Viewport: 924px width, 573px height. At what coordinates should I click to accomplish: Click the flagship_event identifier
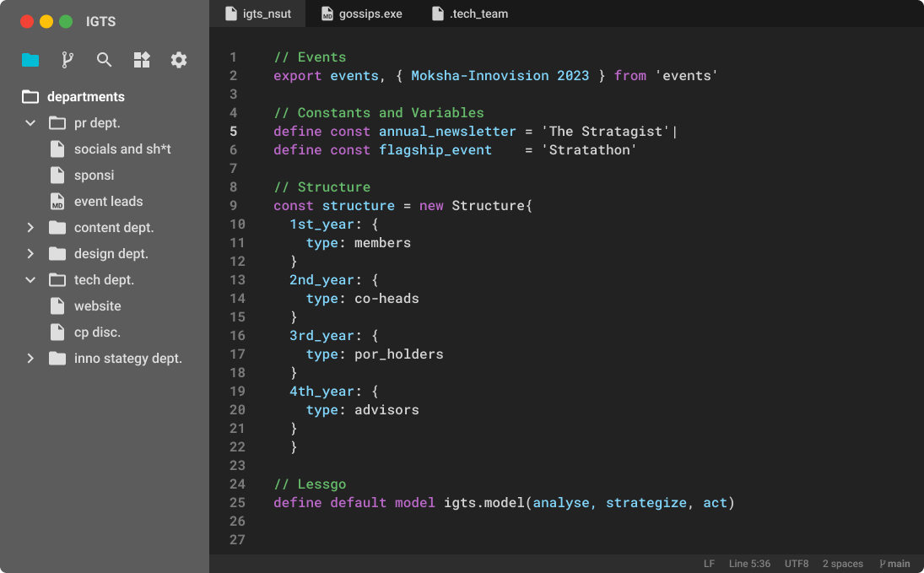point(435,149)
